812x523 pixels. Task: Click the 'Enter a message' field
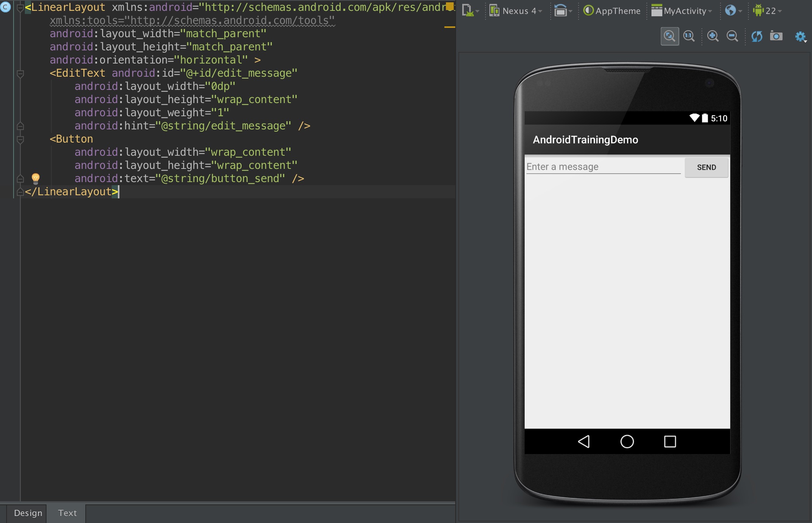click(x=603, y=167)
